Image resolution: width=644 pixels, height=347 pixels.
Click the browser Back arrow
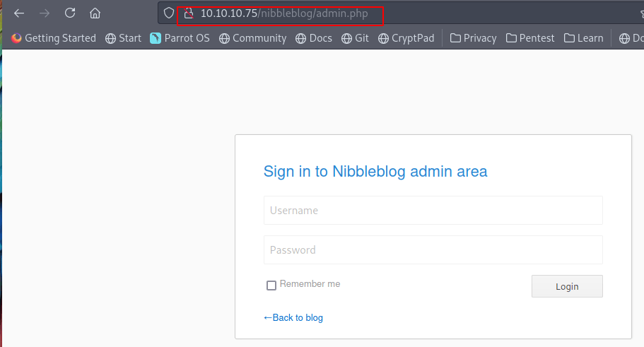pos(19,13)
